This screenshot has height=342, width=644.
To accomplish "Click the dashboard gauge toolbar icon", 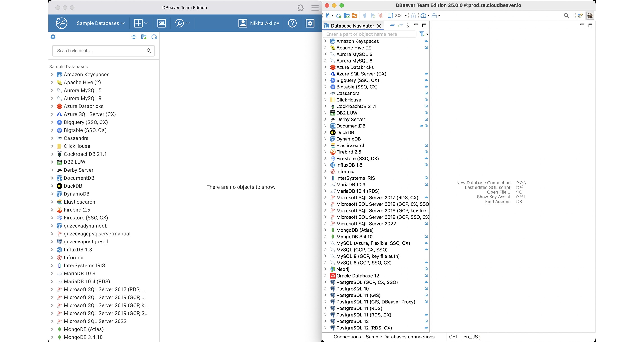I will pos(423,16).
